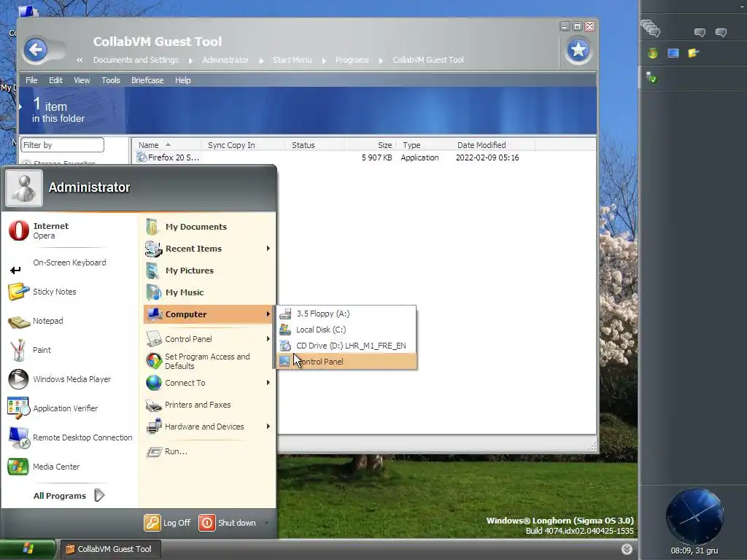Start Windows Media Player

point(60,379)
